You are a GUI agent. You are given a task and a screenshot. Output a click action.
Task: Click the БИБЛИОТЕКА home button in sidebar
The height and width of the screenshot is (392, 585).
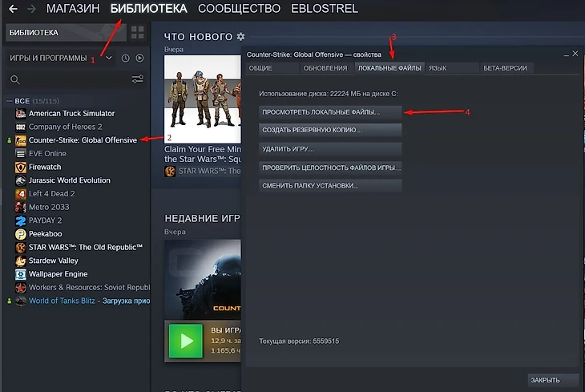click(66, 33)
